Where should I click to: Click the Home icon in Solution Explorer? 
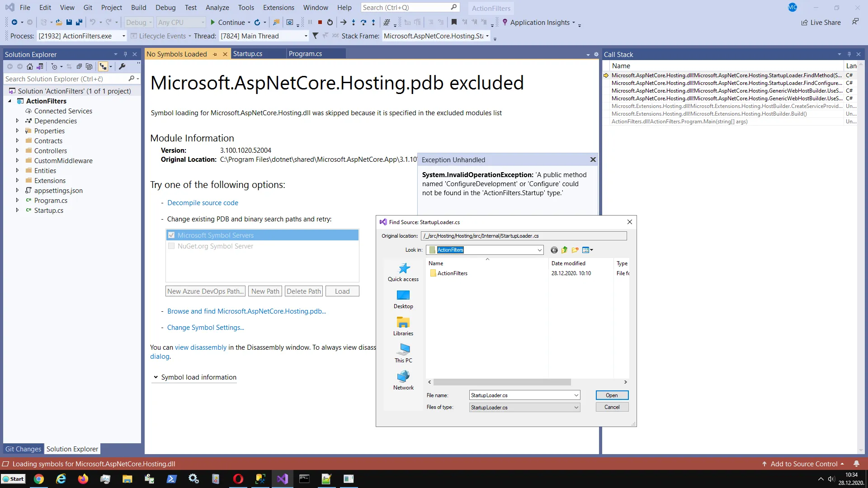pyautogui.click(x=30, y=66)
